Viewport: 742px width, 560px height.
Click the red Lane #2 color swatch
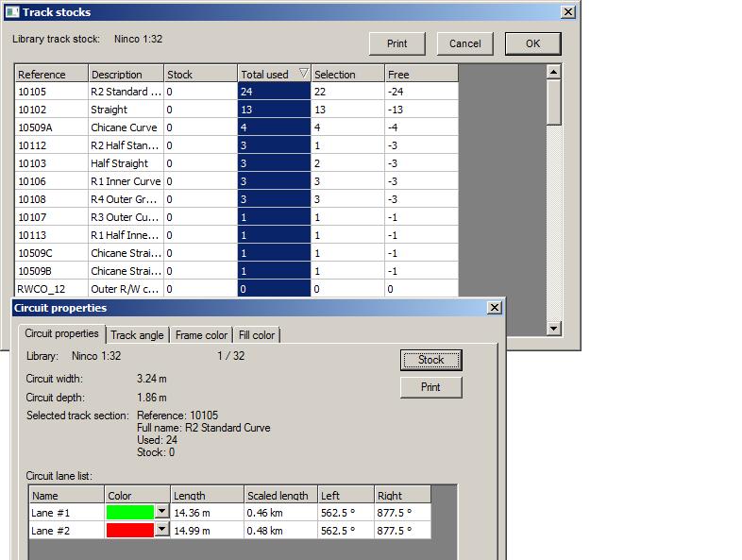click(129, 530)
